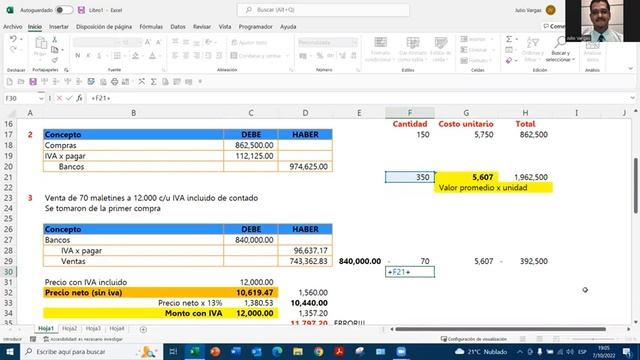Click Dar formato como tabla icon
Image resolution: width=640 pixels, height=360 pixels.
[413, 42]
